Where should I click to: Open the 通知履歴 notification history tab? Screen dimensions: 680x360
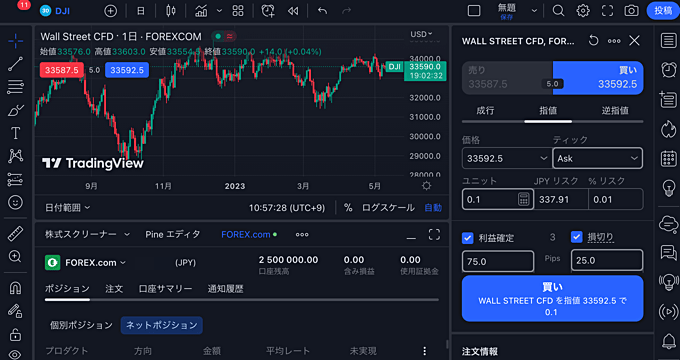tap(226, 289)
